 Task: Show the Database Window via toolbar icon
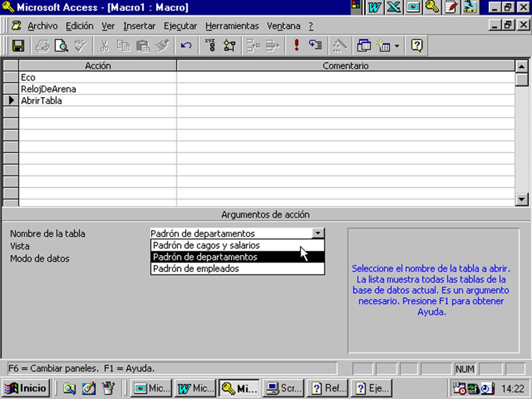(364, 45)
